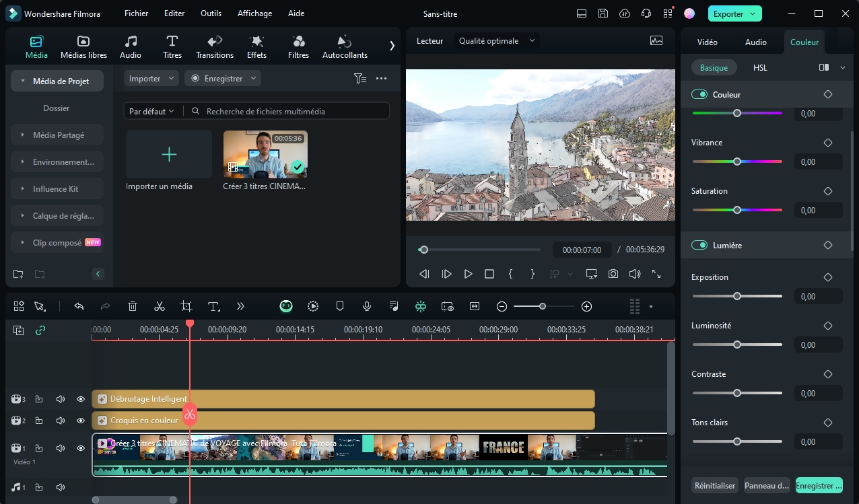
Task: Lock video track 2
Action: (39, 421)
